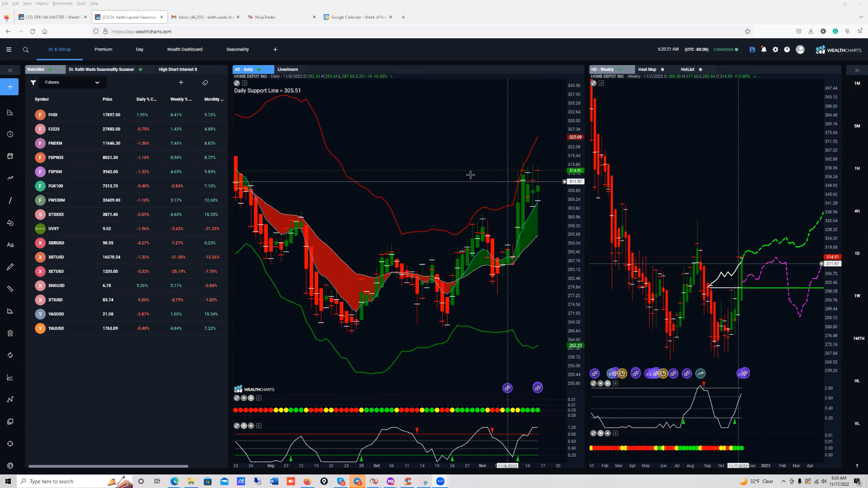Open the calendar events sidebar icon
The image size is (868, 488).
(10, 156)
